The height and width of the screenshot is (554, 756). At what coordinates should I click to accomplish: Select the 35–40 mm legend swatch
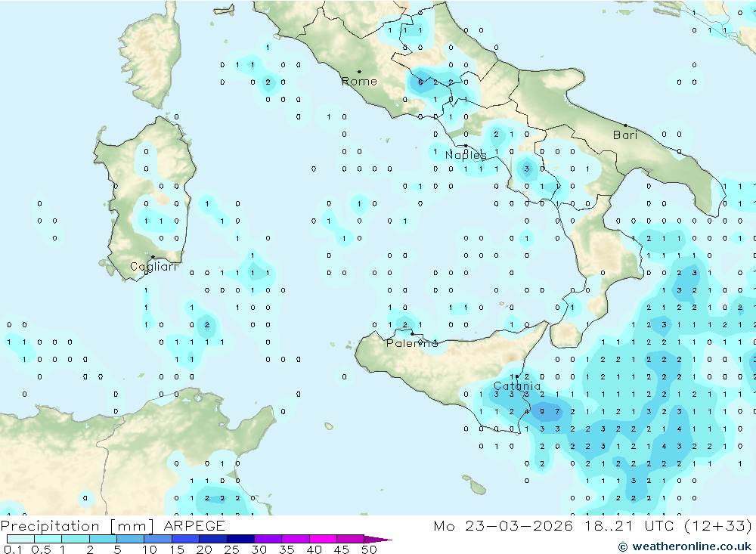[x=296, y=539]
